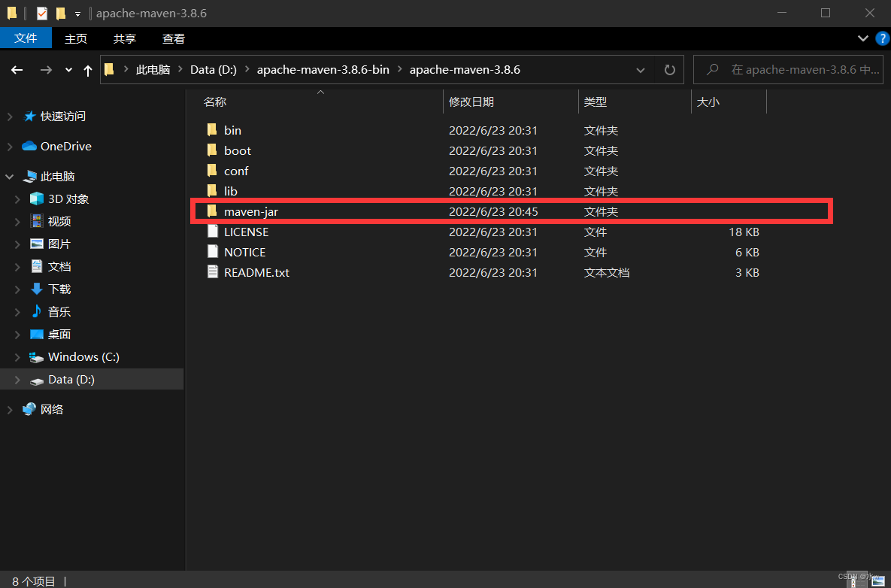Click the 2022/6/23 20:45 date value
This screenshot has height=588, width=891.
click(493, 211)
